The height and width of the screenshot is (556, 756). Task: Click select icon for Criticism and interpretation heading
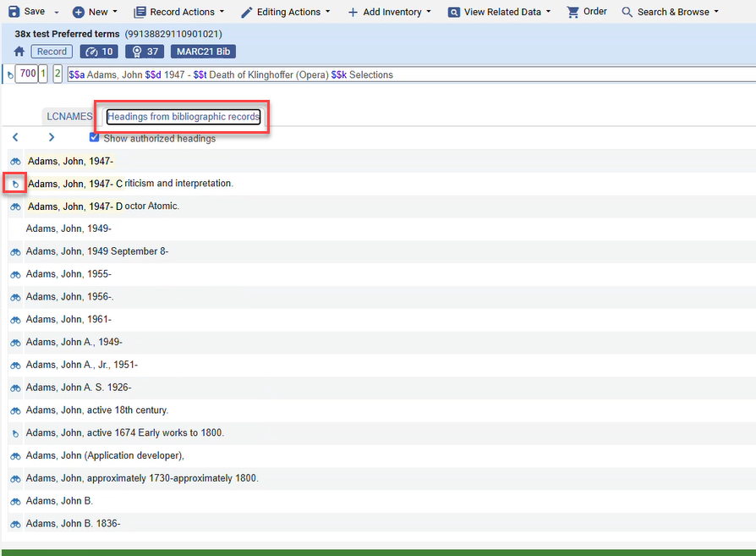coord(15,184)
